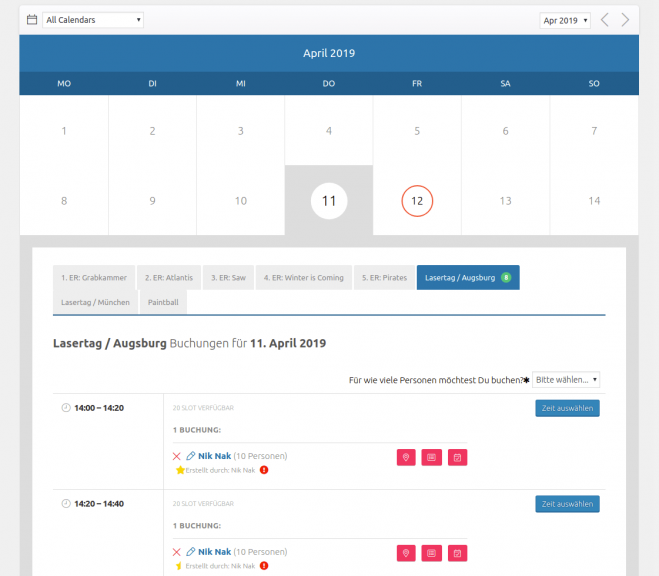Screen dimensions: 659x576
Task: Switch to the '1. ER: Grabkammer' tab
Action: pos(93,277)
